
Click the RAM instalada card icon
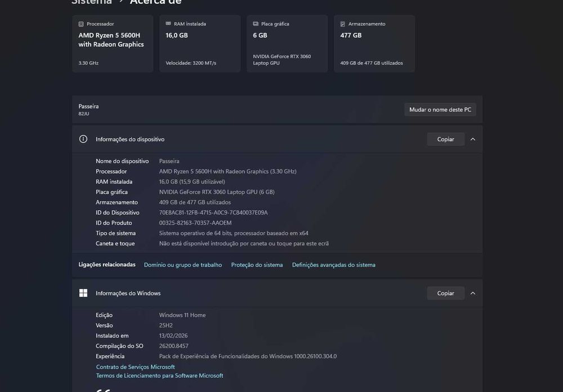tap(168, 24)
